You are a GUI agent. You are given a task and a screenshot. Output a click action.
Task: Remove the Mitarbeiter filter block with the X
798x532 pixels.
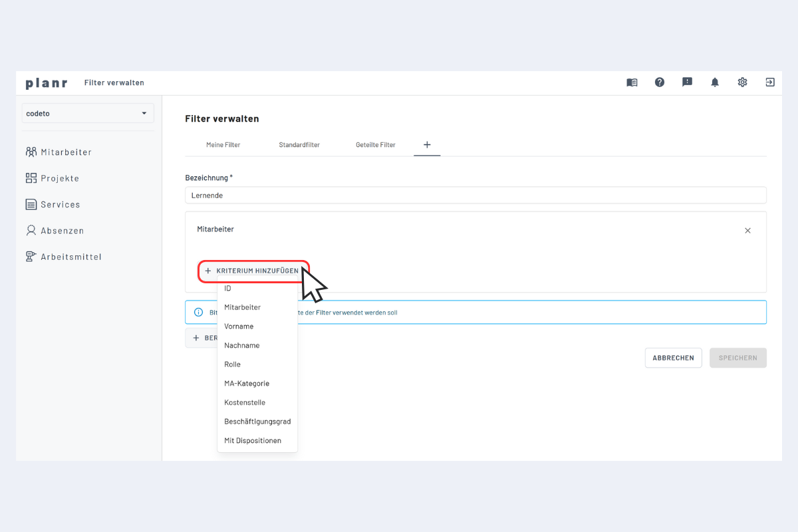point(747,230)
